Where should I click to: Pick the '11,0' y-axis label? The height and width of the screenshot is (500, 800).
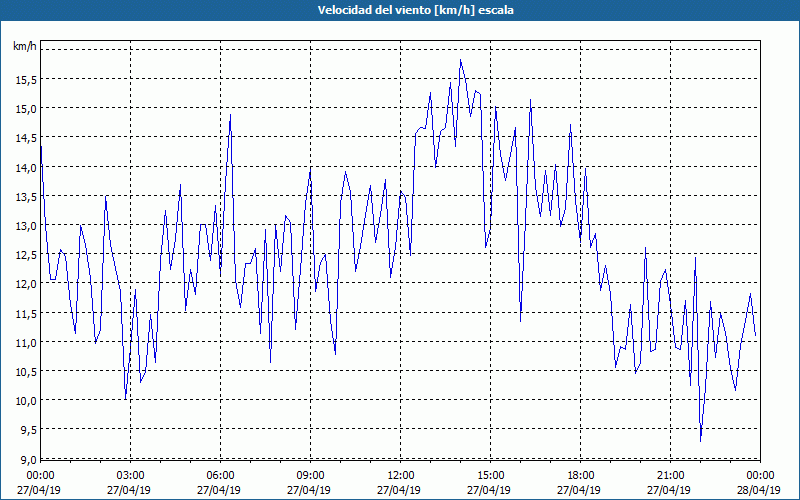click(26, 342)
